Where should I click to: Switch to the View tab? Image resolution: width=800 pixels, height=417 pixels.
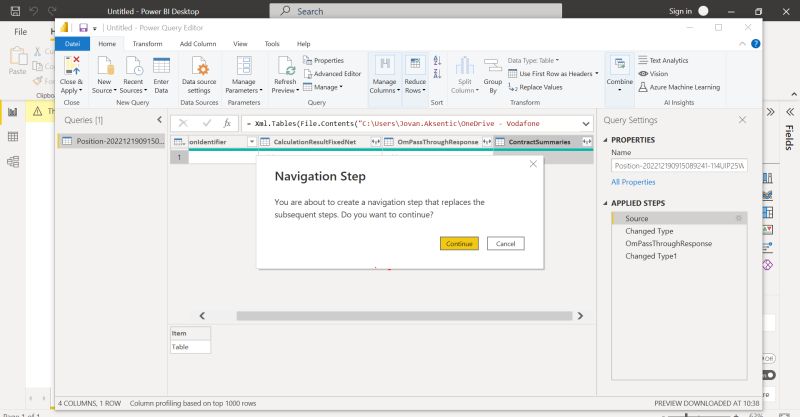[240, 44]
